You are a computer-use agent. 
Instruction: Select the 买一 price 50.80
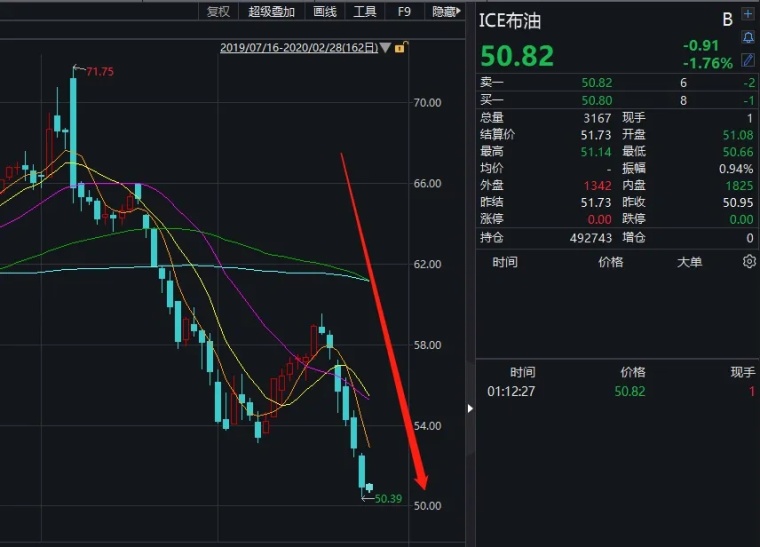tap(597, 100)
